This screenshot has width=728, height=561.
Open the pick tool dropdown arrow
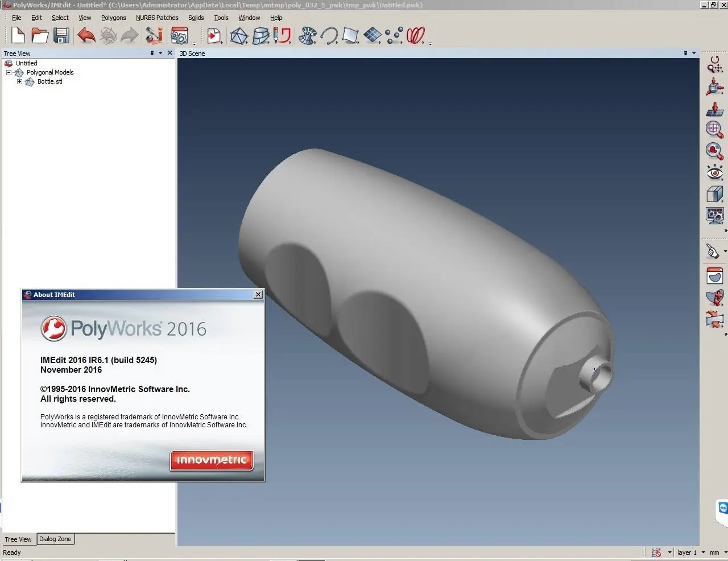(x=725, y=251)
